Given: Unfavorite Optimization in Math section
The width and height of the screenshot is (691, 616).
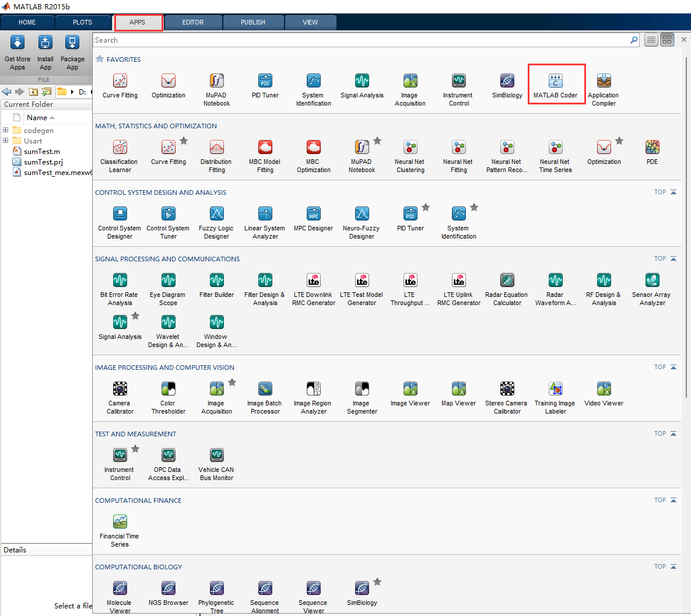Looking at the screenshot, I should (x=619, y=141).
